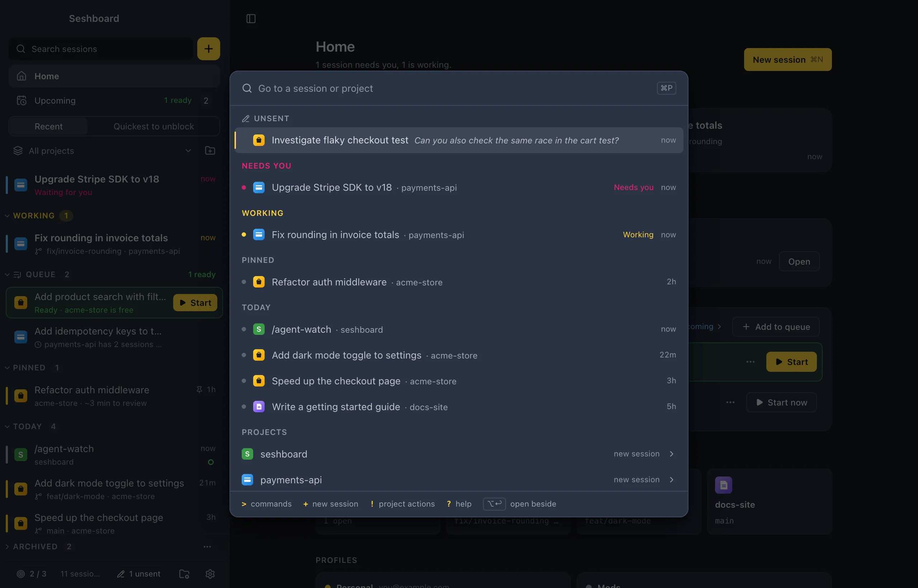This screenshot has height=588, width=918.
Task: Click the green status circle on /agent-watch
Action: pos(211,462)
